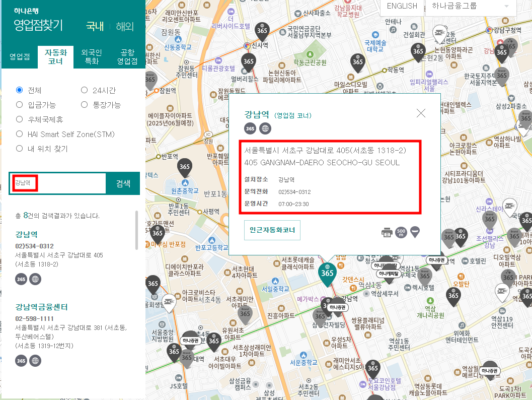Open the 하나금융그룹 dropdown at top right
The image size is (532, 400).
coord(470,7)
